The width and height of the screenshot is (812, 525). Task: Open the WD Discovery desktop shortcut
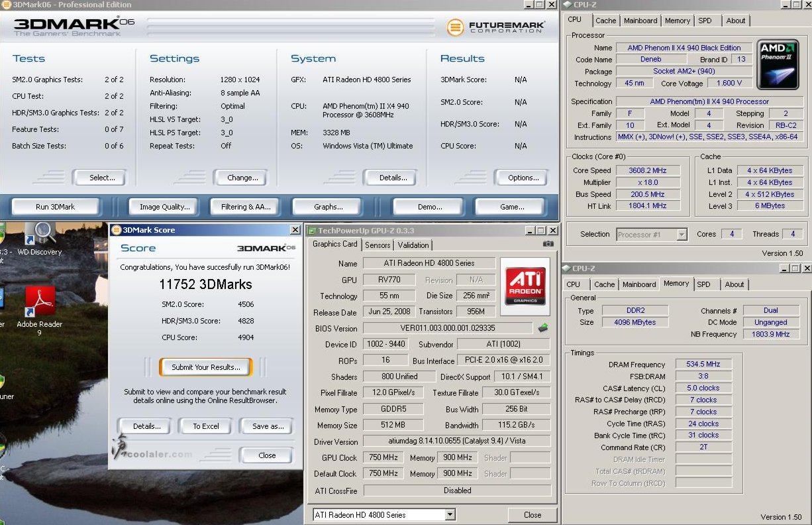(x=39, y=239)
